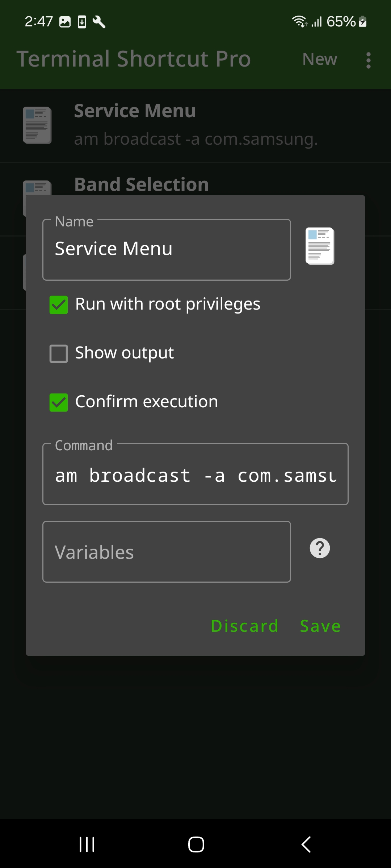Viewport: 391px width, 868px height.
Task: Tap the Android back navigation button
Action: [306, 844]
